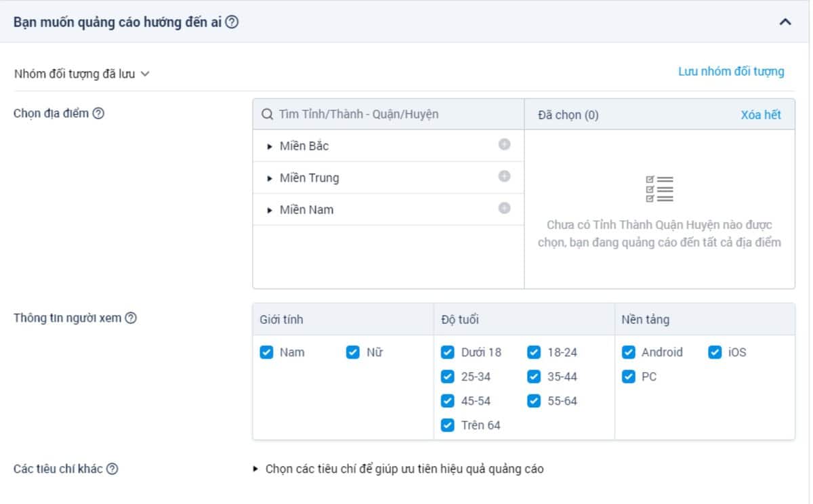
Task: Uncheck the Nam gender checkbox
Action: [266, 352]
